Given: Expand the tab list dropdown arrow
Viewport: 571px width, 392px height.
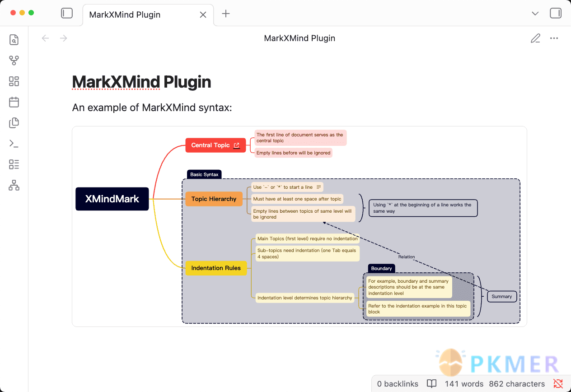Looking at the screenshot, I should [x=535, y=14].
